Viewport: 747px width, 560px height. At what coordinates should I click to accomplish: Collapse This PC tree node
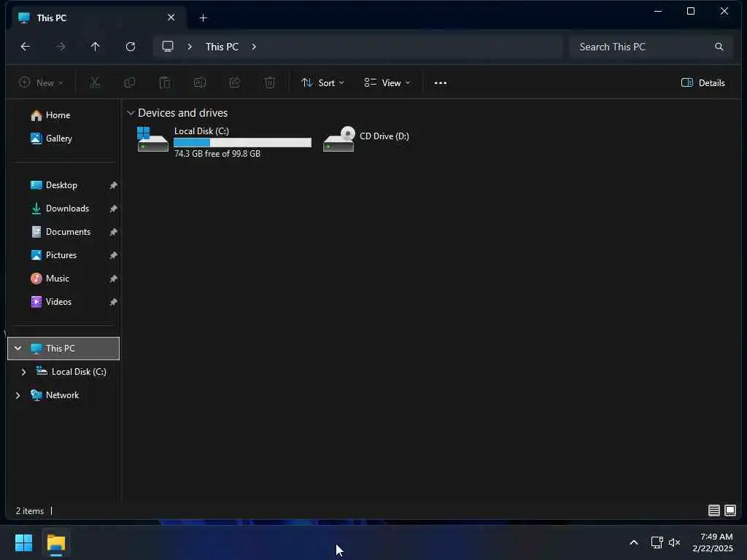pyautogui.click(x=18, y=348)
